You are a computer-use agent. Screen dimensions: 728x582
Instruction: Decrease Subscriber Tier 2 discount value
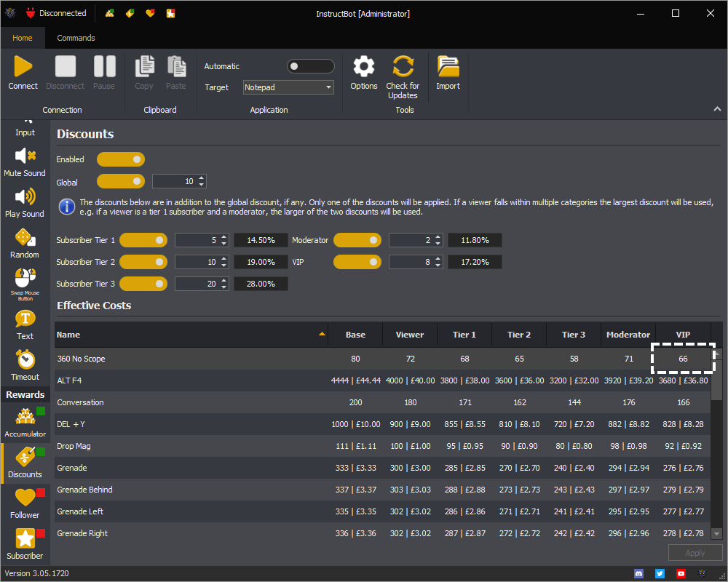pyautogui.click(x=223, y=266)
